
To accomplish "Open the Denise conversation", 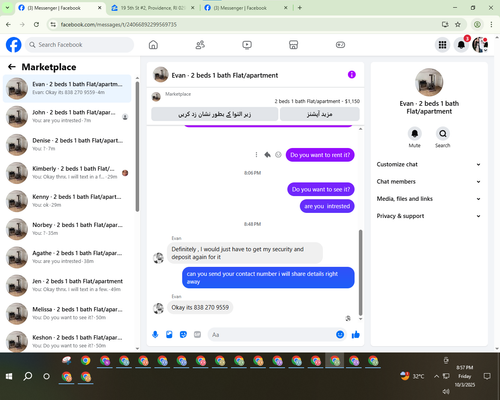I will click(67, 145).
